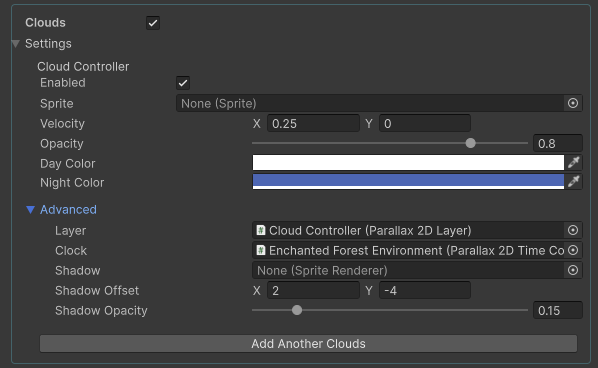Viewport: 598px width, 368px height.
Task: Pick Day Color with the eyedropper
Action: click(x=574, y=162)
